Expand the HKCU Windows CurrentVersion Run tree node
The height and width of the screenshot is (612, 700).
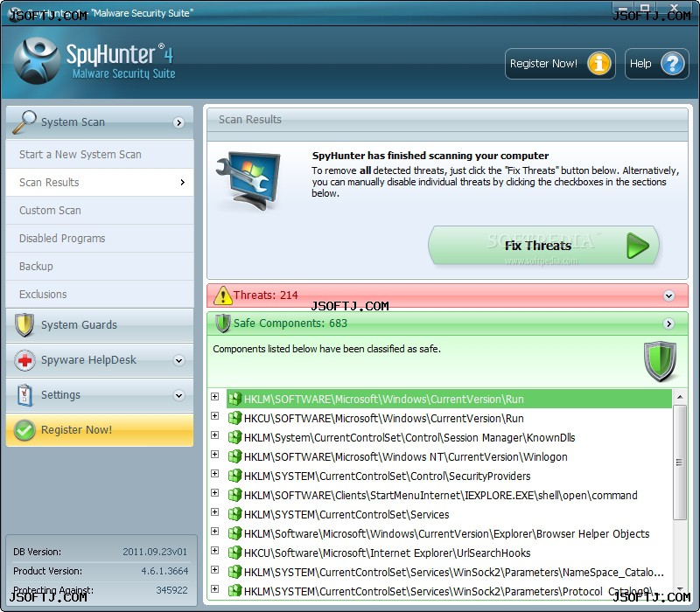[x=215, y=416]
